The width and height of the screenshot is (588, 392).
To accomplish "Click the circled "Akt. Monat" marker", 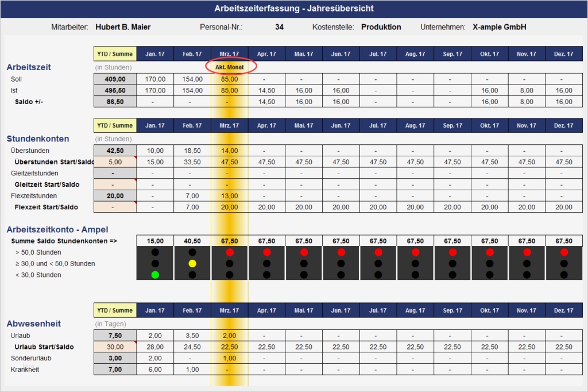I will point(229,67).
